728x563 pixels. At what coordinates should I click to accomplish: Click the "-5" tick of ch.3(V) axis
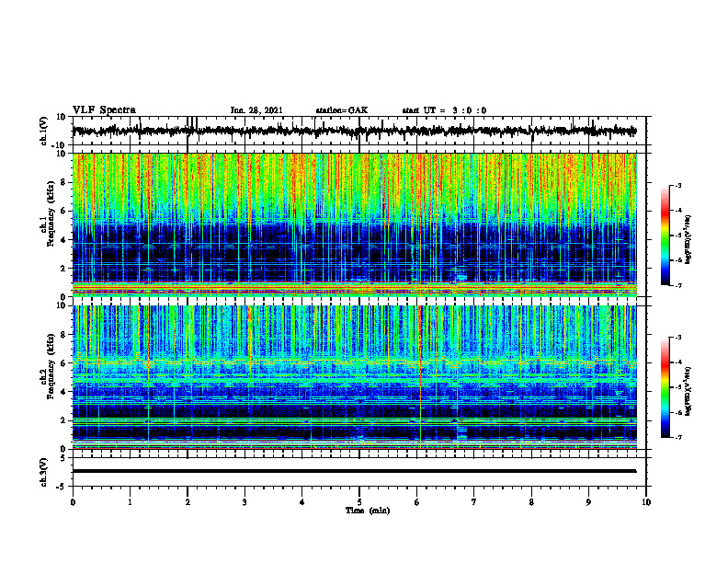[x=63, y=487]
